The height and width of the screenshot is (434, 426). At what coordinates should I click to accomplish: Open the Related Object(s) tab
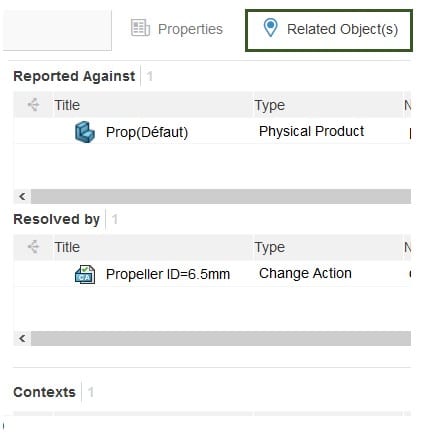[x=329, y=30]
